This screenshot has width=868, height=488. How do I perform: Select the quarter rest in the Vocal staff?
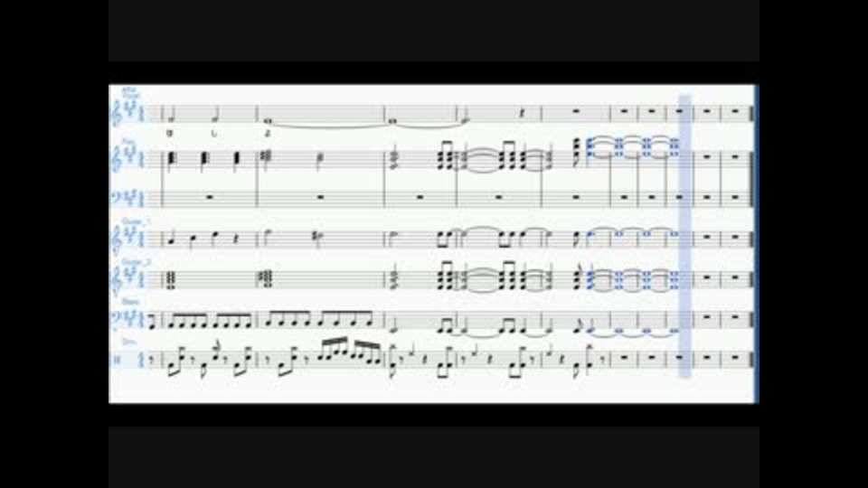[x=522, y=114]
